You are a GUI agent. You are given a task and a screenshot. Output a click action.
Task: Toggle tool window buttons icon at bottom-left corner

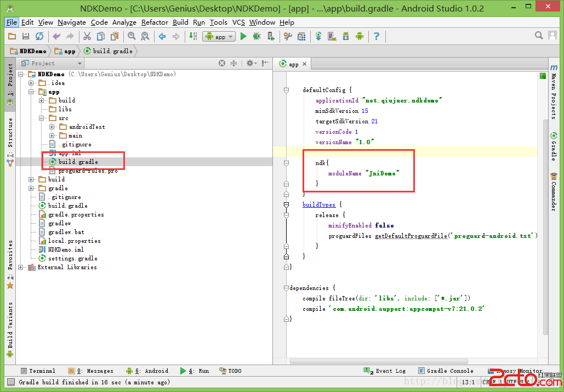tap(11, 382)
